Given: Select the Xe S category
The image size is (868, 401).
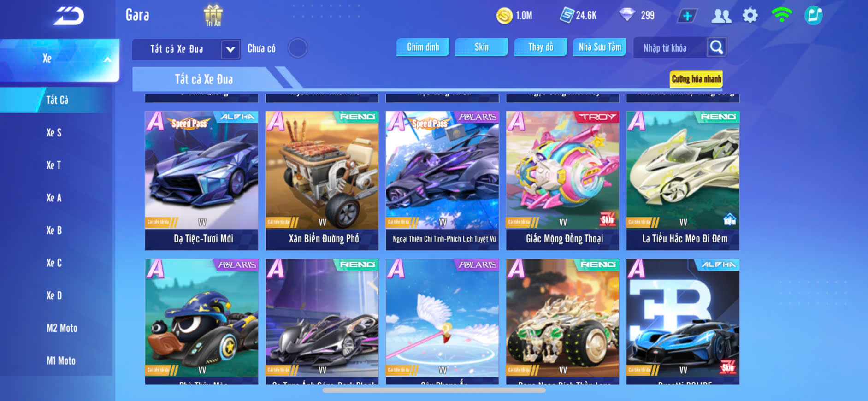Looking at the screenshot, I should coord(54,133).
